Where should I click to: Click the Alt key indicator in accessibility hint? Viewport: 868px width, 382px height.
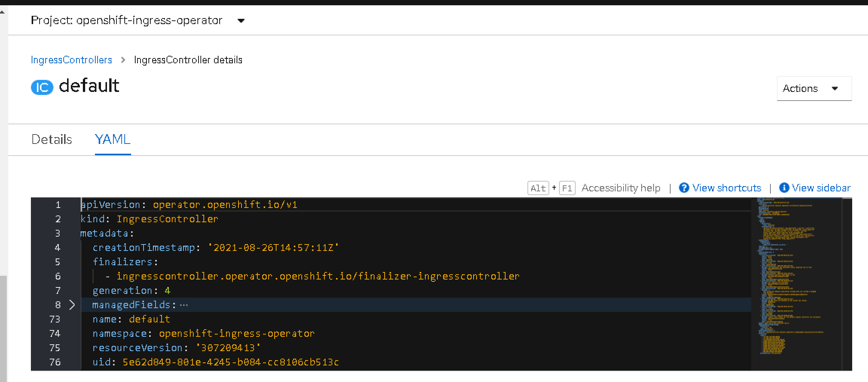538,188
